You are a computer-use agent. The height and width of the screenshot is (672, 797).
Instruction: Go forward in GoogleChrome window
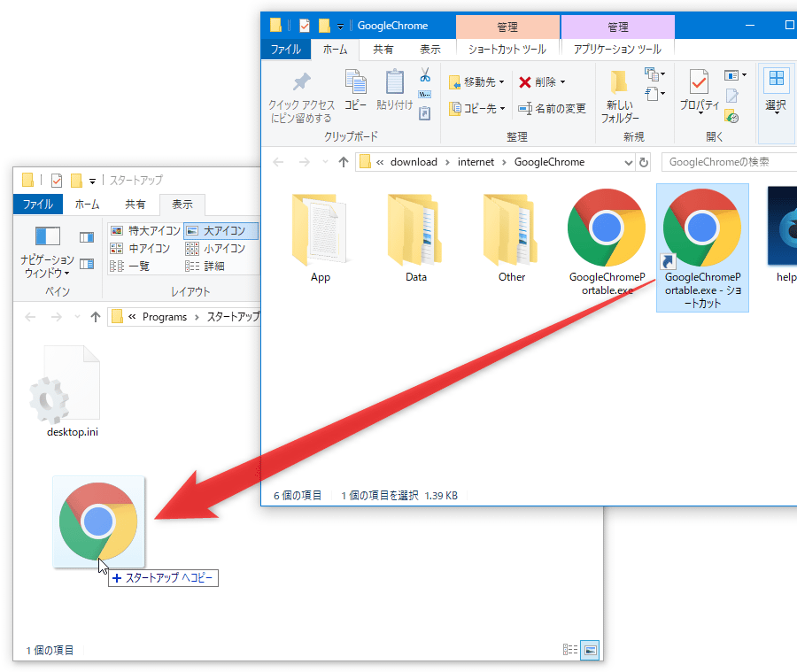(304, 162)
